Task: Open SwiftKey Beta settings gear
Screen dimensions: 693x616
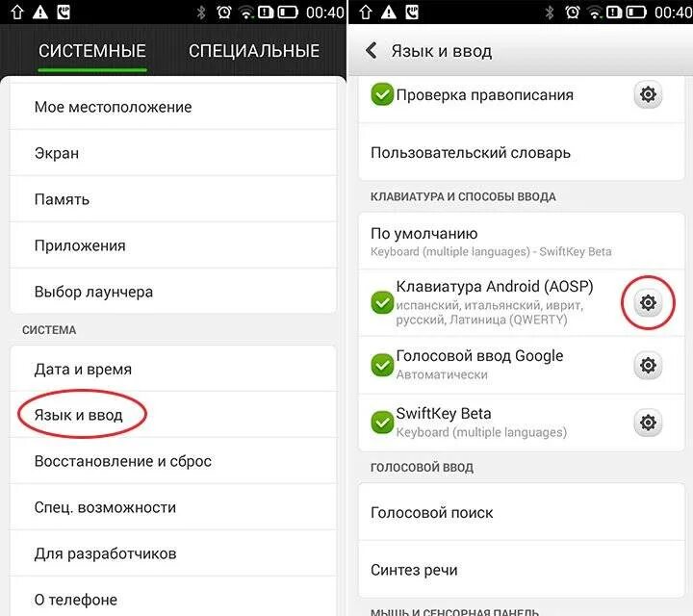Action: 648,423
